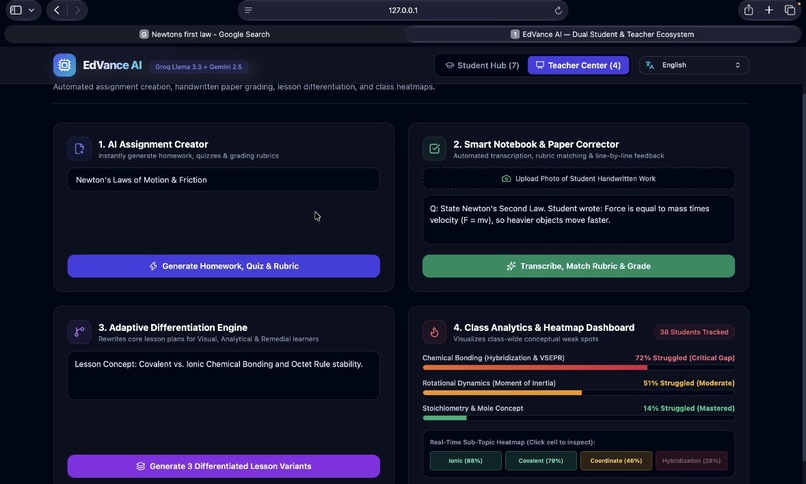Click the layers icon in Generate Variants button
The height and width of the screenshot is (484, 806).
140,466
